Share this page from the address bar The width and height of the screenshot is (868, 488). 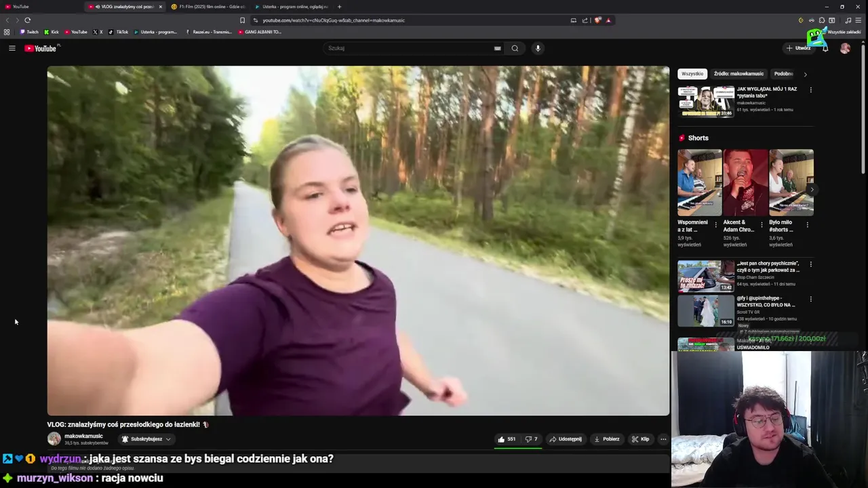point(585,20)
